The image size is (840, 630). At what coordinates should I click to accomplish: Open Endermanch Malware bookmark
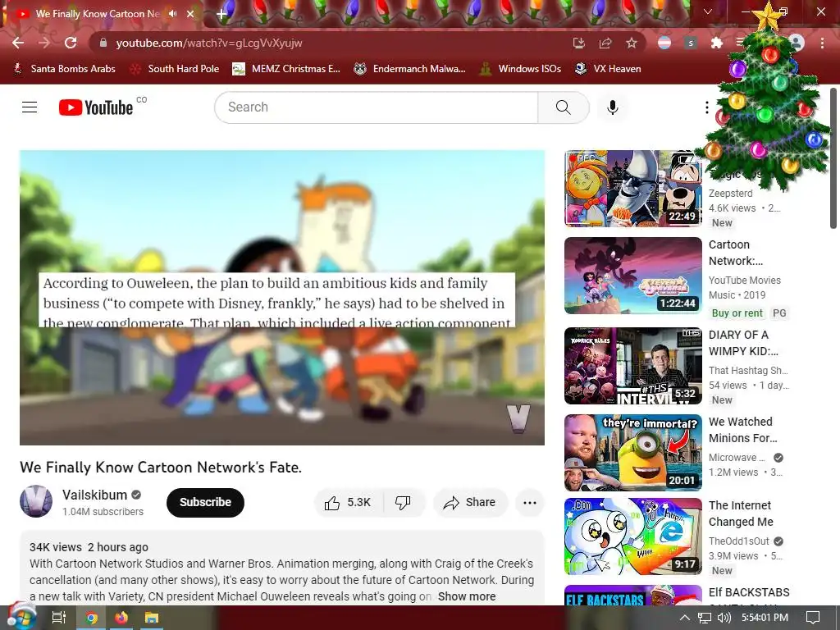click(x=410, y=69)
